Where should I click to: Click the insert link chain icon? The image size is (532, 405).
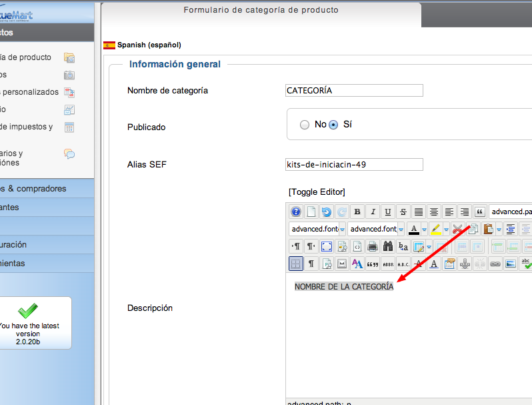click(495, 264)
